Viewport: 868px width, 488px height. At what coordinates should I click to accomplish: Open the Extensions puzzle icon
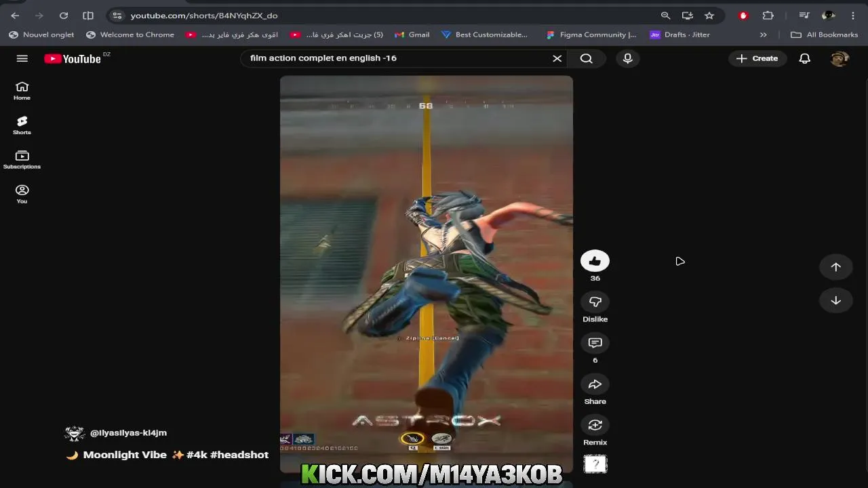click(768, 16)
